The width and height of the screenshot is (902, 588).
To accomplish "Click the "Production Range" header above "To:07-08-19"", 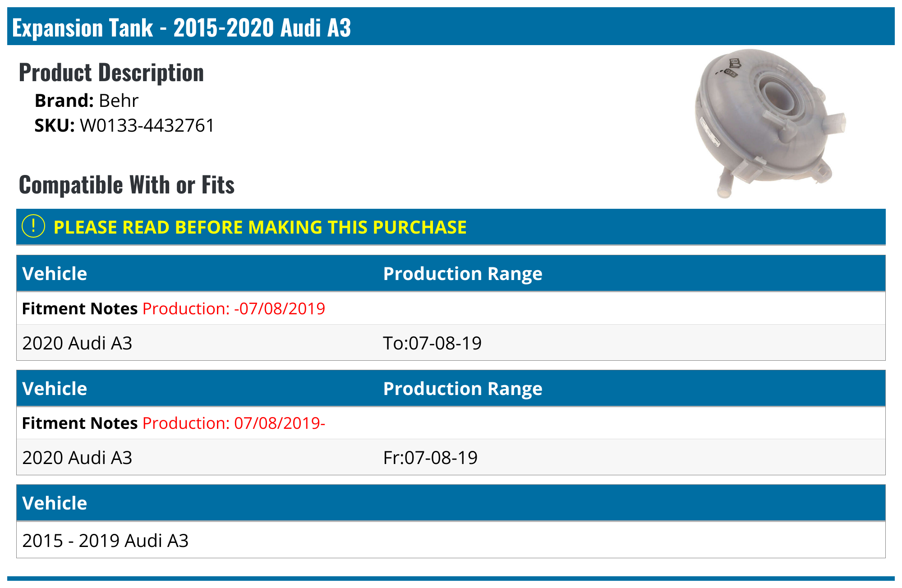I will click(x=462, y=274).
